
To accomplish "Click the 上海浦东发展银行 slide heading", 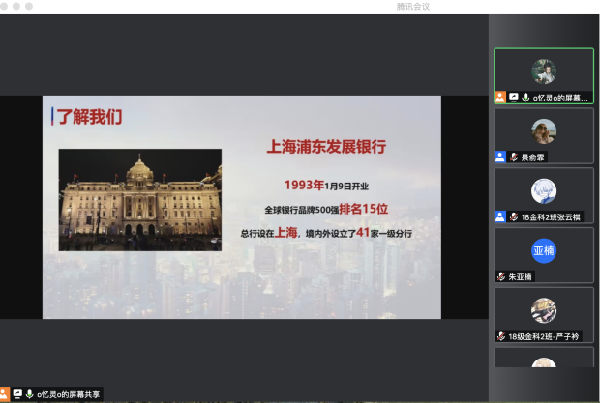I will [x=325, y=147].
